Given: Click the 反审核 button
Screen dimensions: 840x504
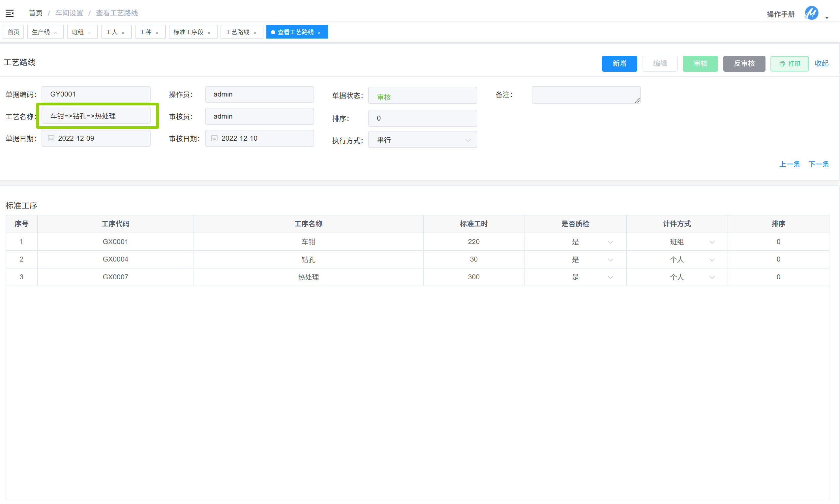Looking at the screenshot, I should pyautogui.click(x=744, y=64).
